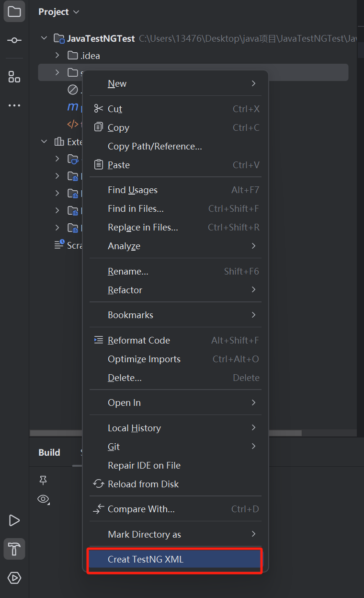Open the Bookmarks submenu
Viewport: 364px width, 598px height.
click(175, 315)
